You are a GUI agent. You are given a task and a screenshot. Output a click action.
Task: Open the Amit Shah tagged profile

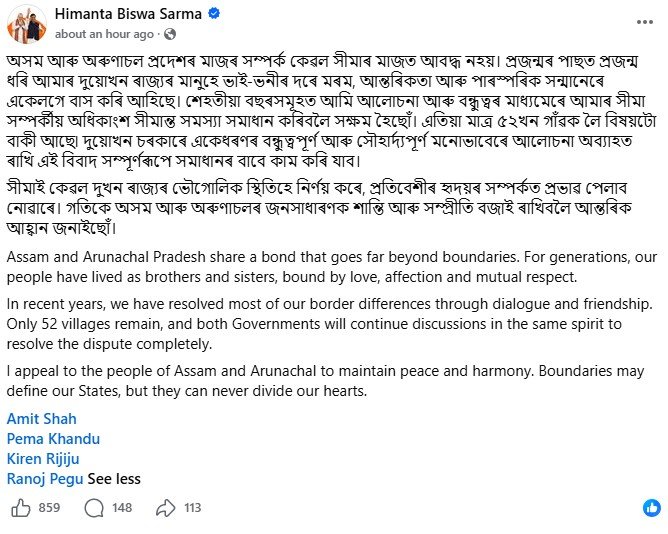coord(42,419)
